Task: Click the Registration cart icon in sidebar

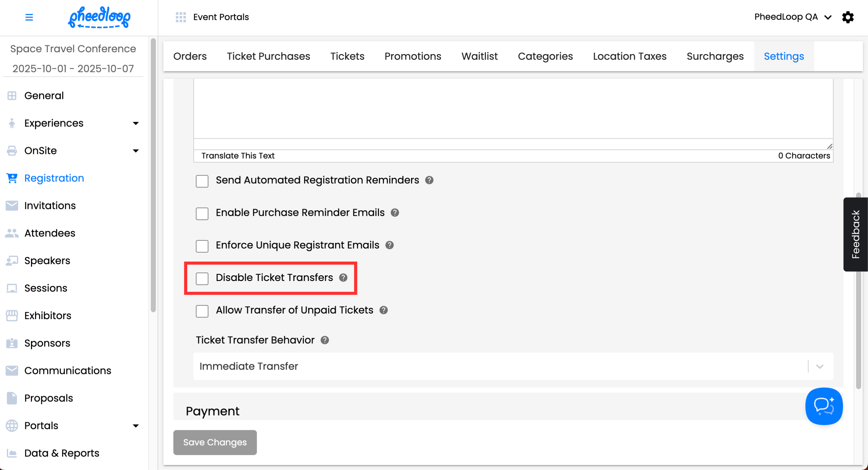Action: 12,178
